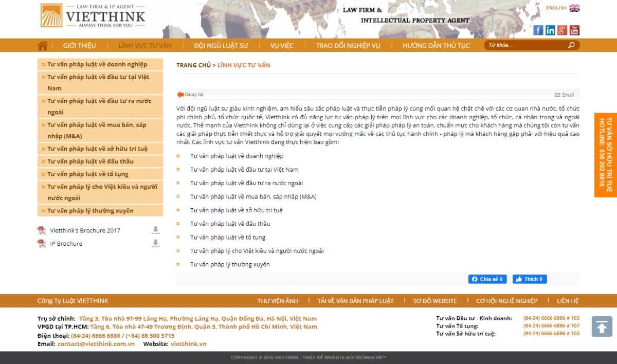Click the Hồ Chí Minh office address
Image resolution: width=617 pixels, height=364 pixels.
pos(204,327)
